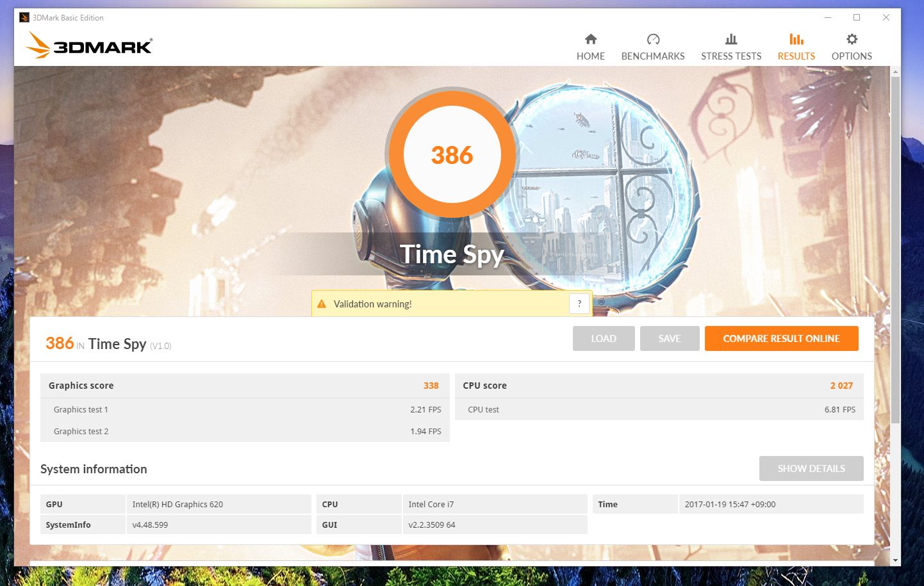Click the SHOW DETAILS button
This screenshot has width=924, height=586.
click(811, 469)
